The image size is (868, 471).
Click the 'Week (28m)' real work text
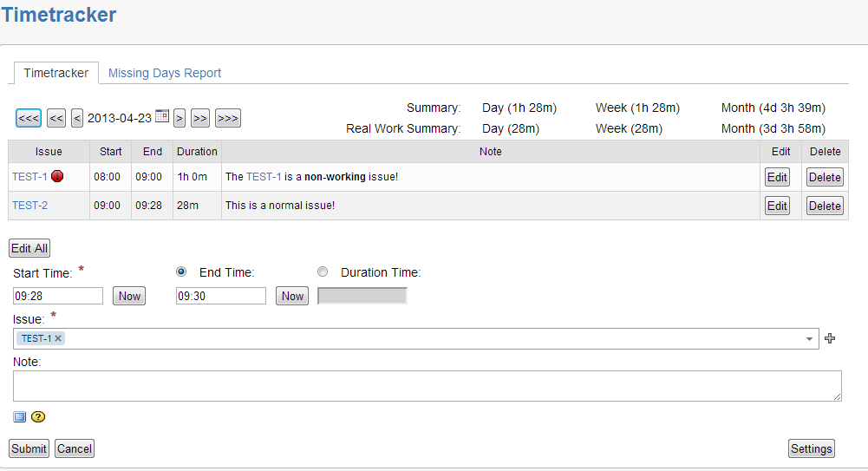coord(629,128)
